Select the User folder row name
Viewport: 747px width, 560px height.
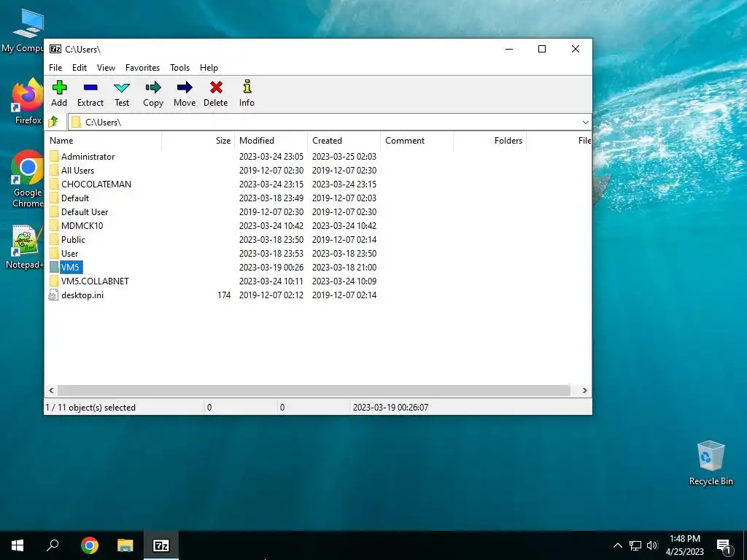(69, 253)
